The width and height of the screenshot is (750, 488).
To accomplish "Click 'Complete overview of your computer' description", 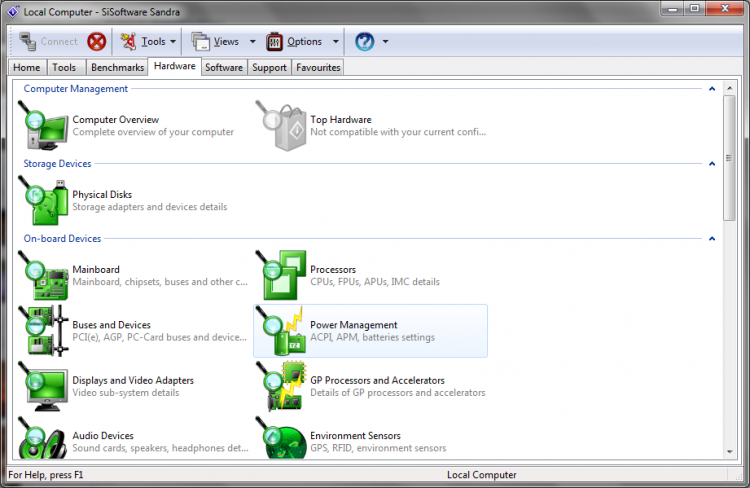I will (x=153, y=132).
